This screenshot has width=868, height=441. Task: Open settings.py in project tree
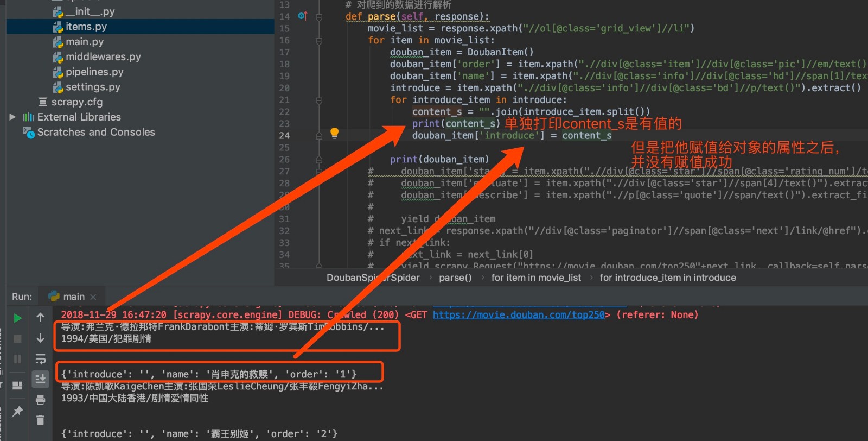pos(93,87)
